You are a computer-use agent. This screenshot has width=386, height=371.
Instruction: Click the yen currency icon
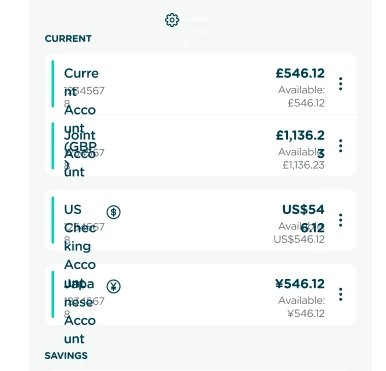114,286
